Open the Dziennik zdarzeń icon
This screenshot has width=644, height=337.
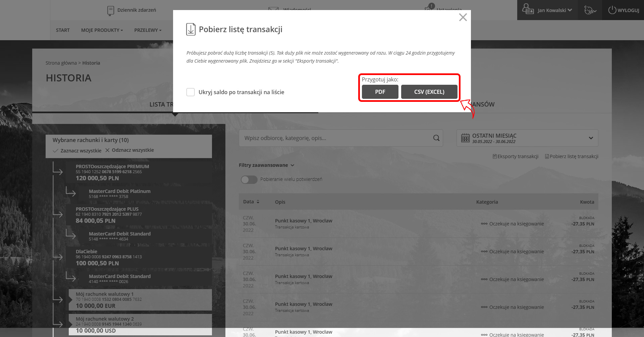pyautogui.click(x=111, y=10)
